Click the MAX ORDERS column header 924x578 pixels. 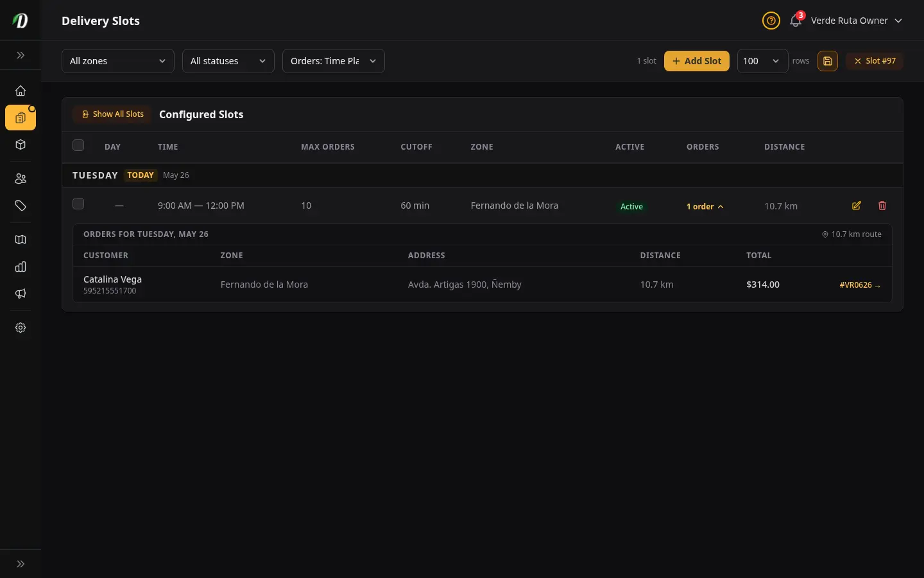click(x=328, y=147)
